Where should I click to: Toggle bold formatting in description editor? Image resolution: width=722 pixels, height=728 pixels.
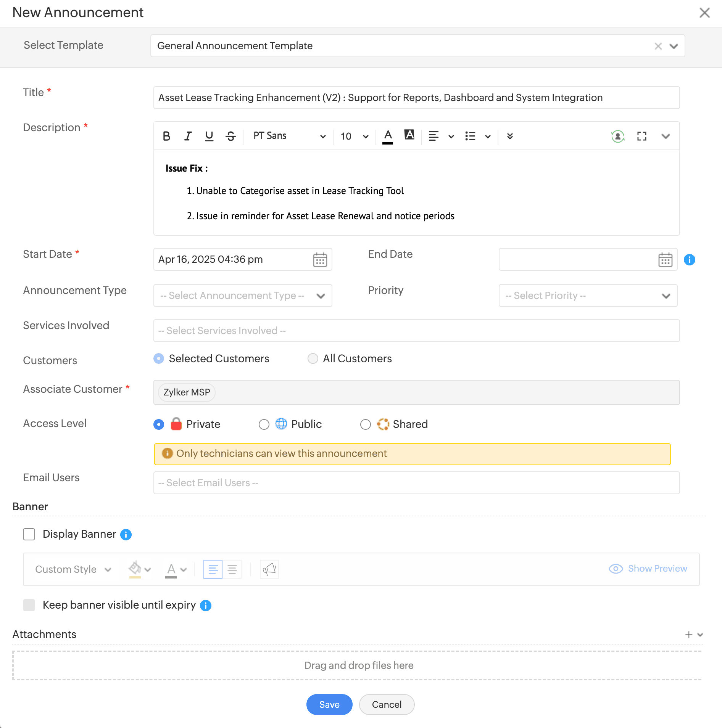(x=166, y=136)
